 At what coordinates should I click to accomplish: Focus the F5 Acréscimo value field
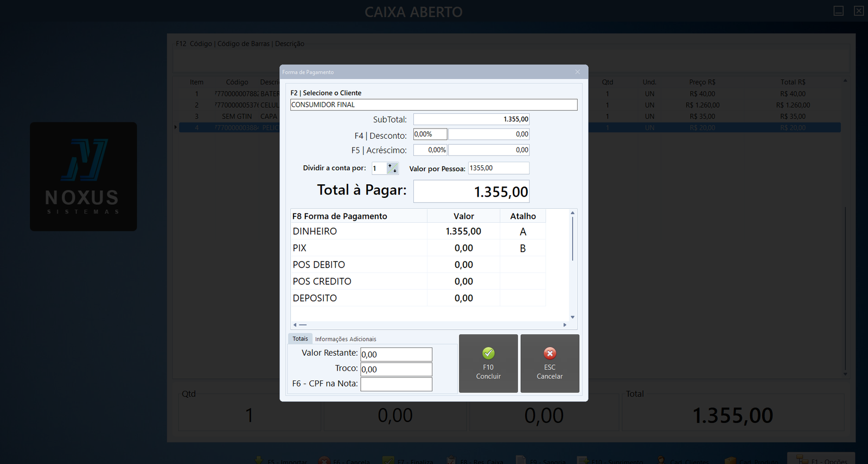(x=488, y=150)
